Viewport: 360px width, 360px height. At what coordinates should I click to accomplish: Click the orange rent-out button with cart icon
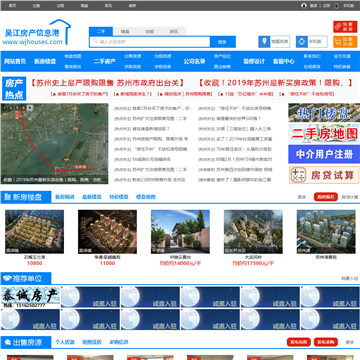click(x=345, y=41)
